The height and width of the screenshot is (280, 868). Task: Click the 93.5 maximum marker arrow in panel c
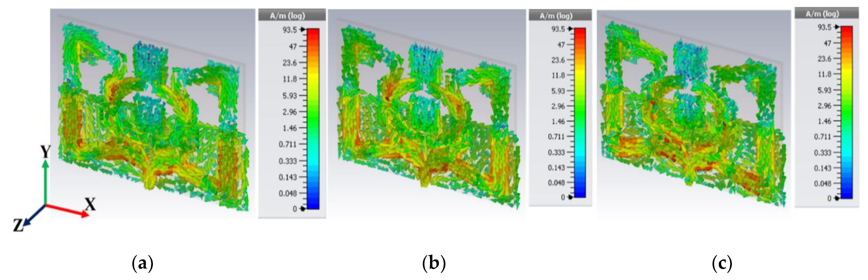click(837, 27)
